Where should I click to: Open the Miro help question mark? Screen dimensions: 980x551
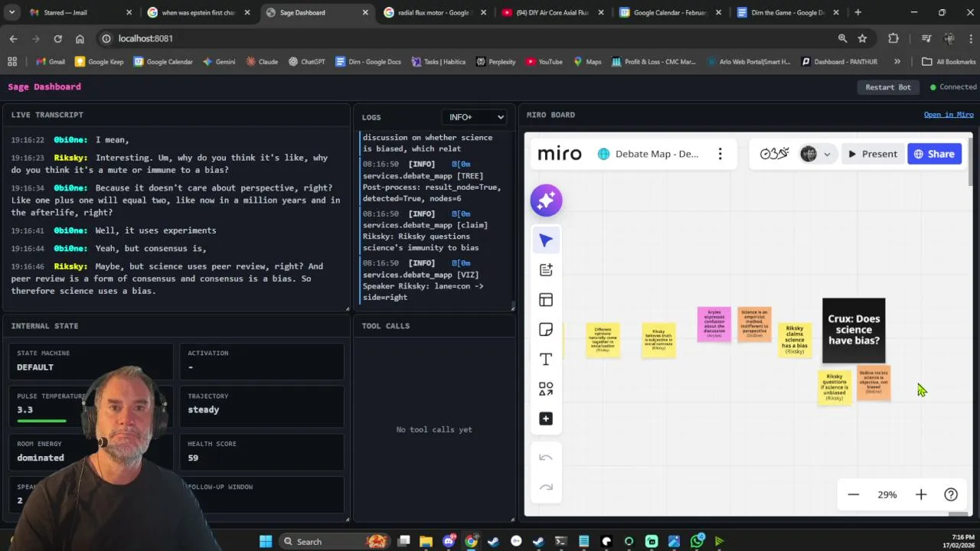951,494
